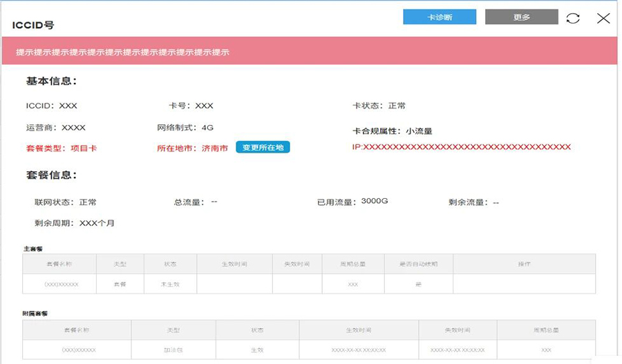Image resolution: width=622 pixels, height=364 pixels.
Task: Click the 状态 header in 主套餐 table
Action: (170, 264)
